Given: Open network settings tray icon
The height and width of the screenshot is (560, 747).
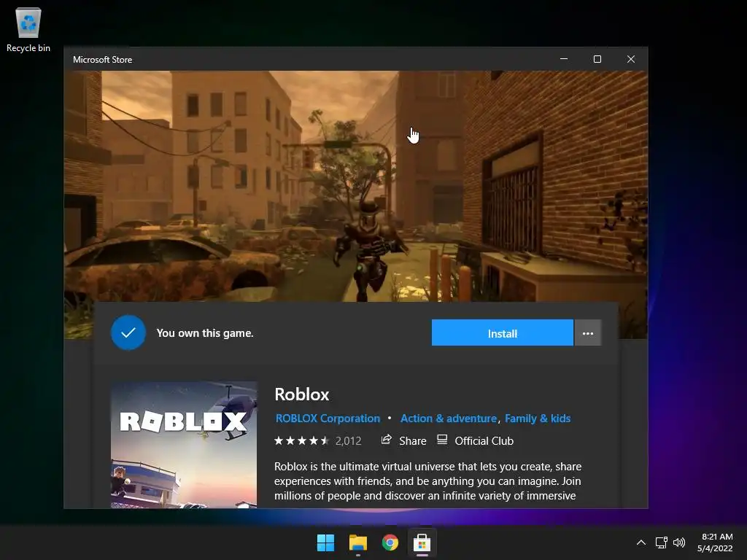Looking at the screenshot, I should coord(661,542).
